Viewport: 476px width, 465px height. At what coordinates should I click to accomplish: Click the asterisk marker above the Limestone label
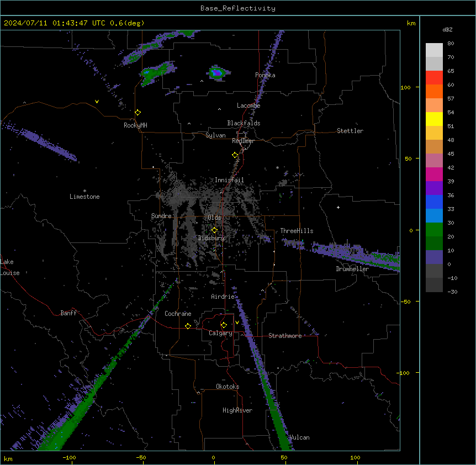[84, 191]
